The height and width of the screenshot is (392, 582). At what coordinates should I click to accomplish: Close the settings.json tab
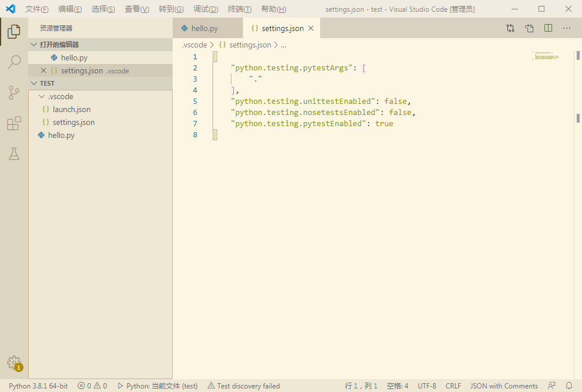pyautogui.click(x=311, y=28)
